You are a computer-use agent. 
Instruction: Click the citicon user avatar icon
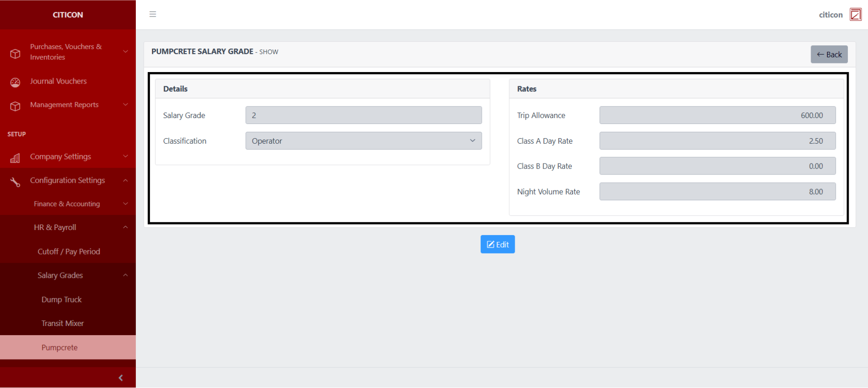coord(855,15)
